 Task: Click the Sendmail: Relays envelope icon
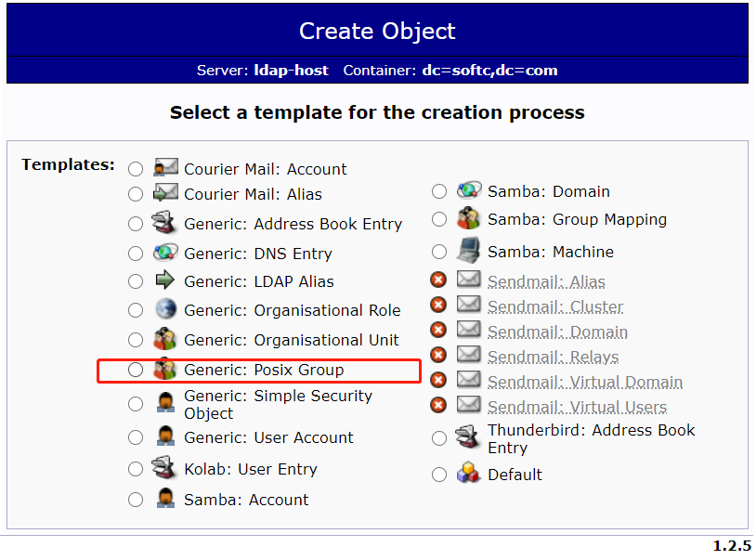(469, 354)
